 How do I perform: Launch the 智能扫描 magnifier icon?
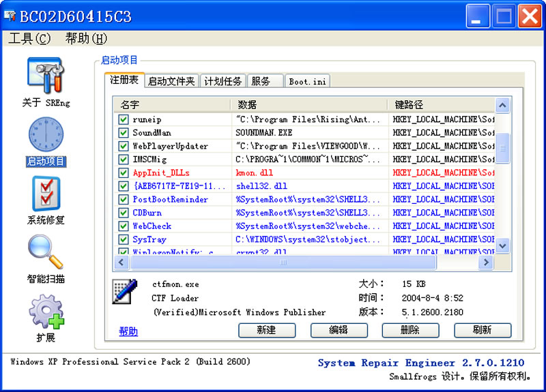pos(46,252)
